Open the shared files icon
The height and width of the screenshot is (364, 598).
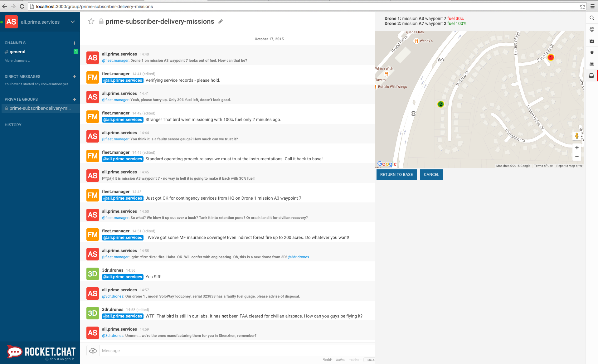click(x=592, y=41)
